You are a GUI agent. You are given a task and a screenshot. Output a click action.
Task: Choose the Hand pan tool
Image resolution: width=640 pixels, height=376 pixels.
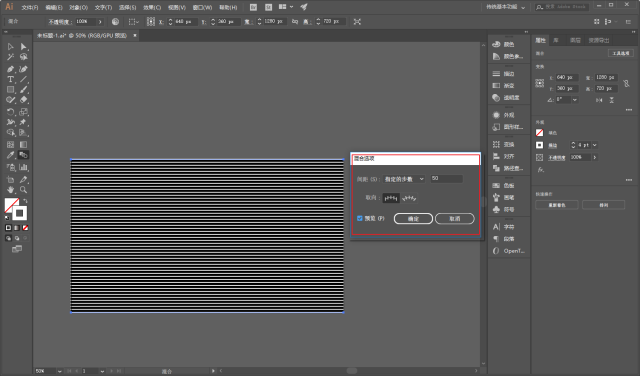click(x=10, y=189)
